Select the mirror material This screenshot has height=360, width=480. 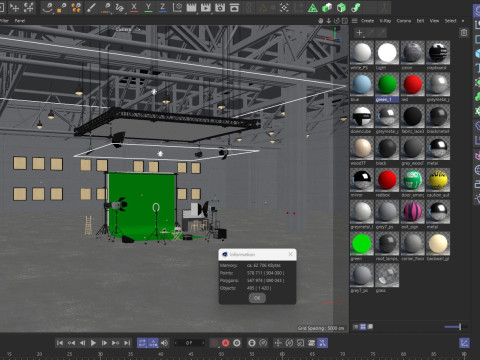[362, 180]
